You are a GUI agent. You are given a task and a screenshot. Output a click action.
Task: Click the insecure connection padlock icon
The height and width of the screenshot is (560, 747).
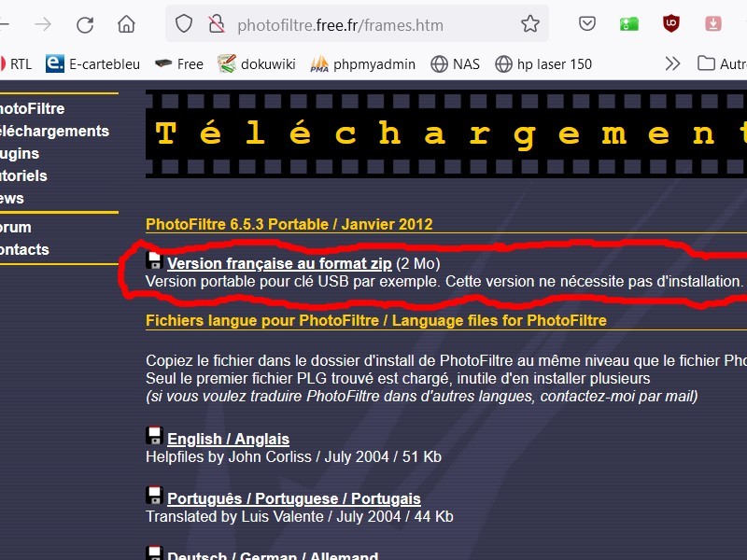pos(216,24)
